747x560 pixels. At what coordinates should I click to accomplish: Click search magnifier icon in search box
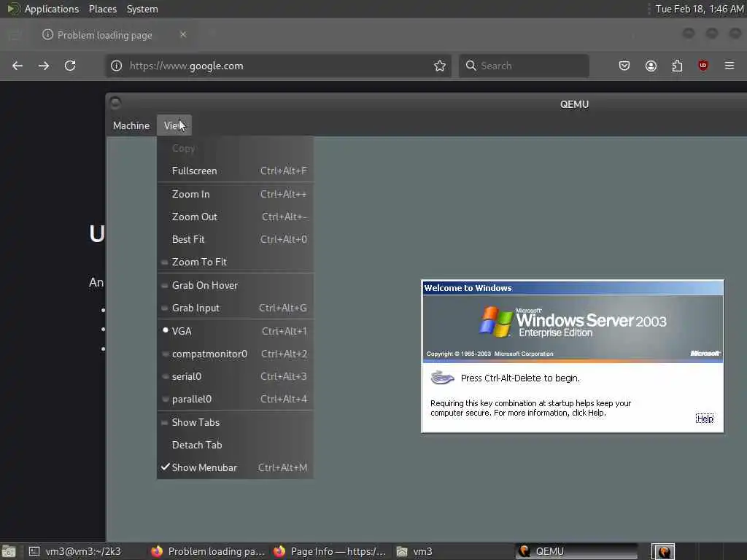pyautogui.click(x=471, y=66)
